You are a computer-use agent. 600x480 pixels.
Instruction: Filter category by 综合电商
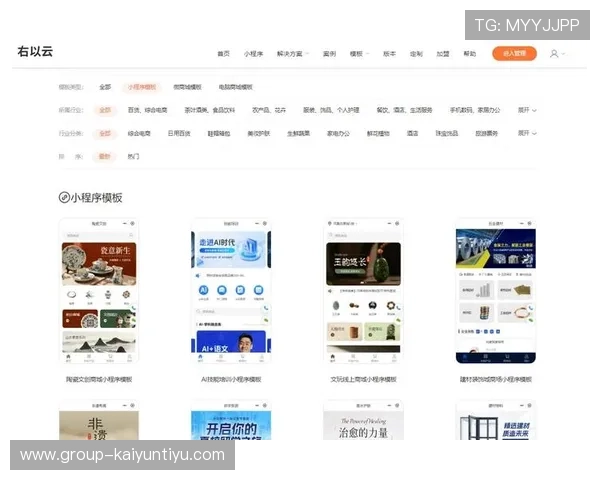point(139,134)
